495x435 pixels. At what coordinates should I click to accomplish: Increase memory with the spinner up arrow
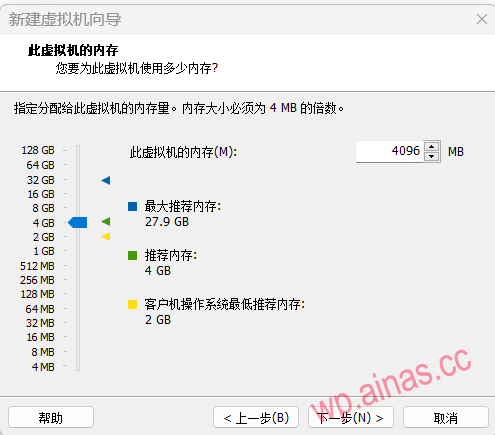click(432, 146)
